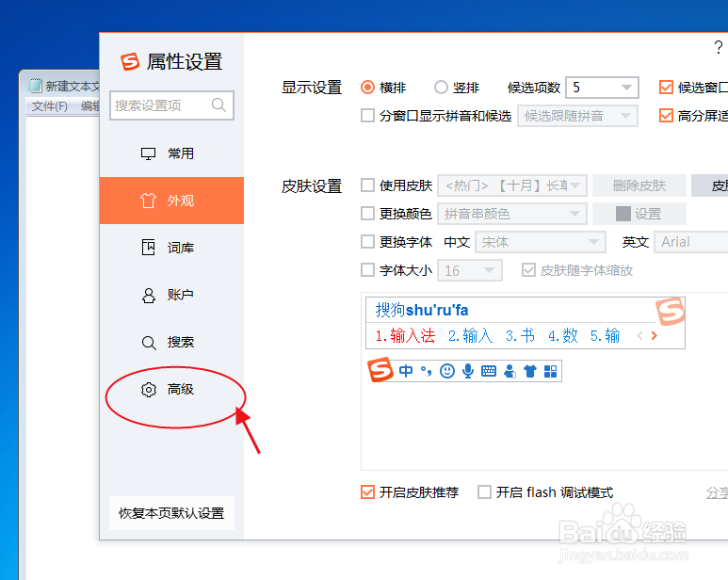728x580 pixels.
Task: Click 恢复本页默认设置 button
Action: [x=171, y=513]
